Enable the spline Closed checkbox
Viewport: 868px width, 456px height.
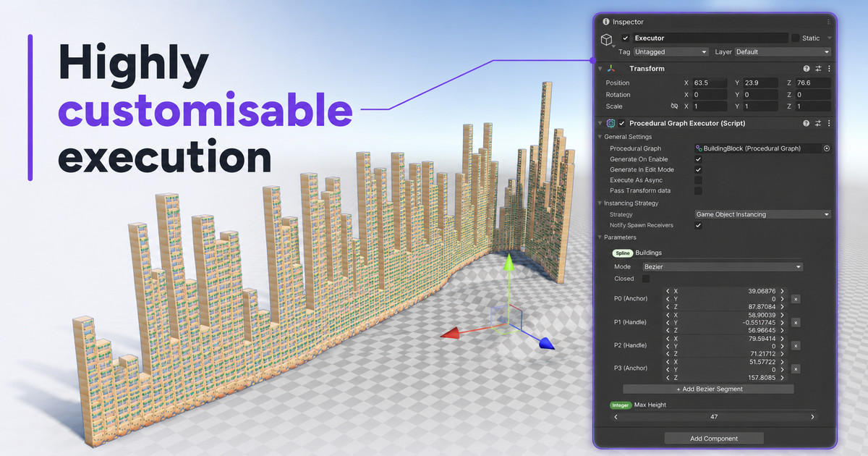click(x=646, y=279)
